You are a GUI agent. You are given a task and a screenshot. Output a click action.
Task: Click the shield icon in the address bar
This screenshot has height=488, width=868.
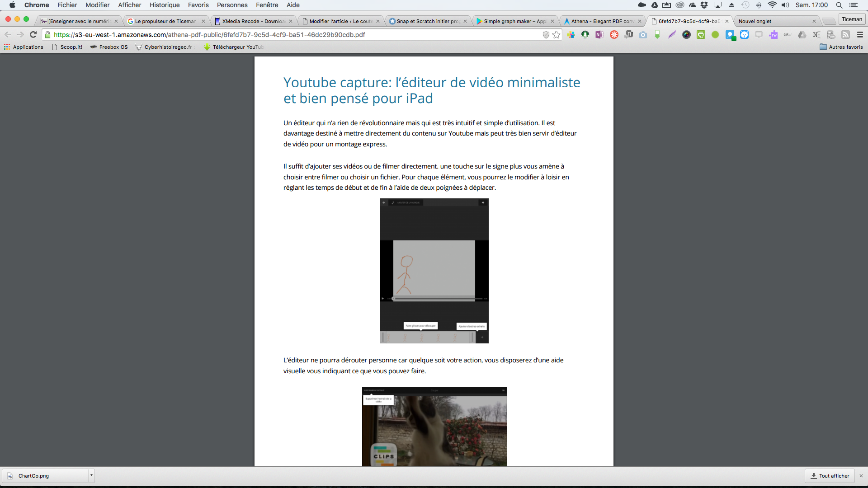tap(546, 35)
